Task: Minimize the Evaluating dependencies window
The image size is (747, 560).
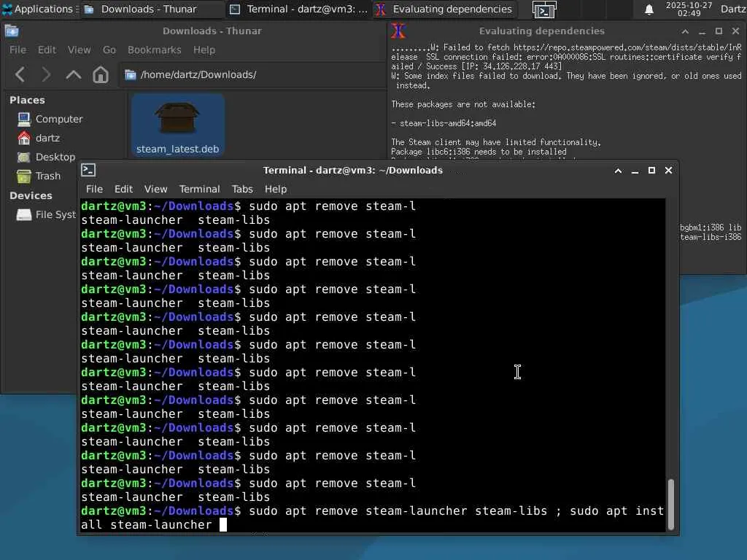Action: tap(702, 31)
